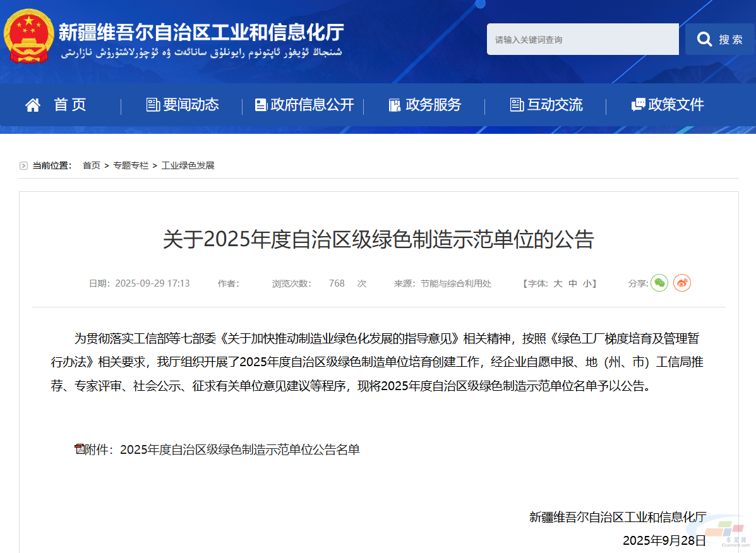Share article via Weibo icon
756x553 pixels.
click(681, 283)
